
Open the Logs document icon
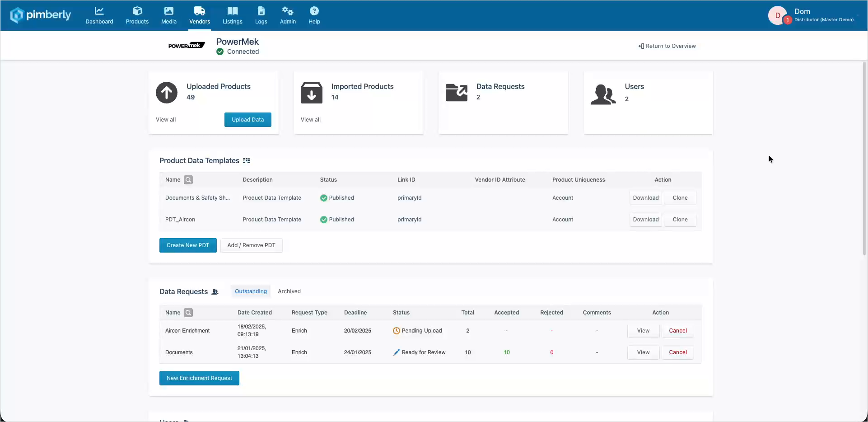click(x=261, y=11)
